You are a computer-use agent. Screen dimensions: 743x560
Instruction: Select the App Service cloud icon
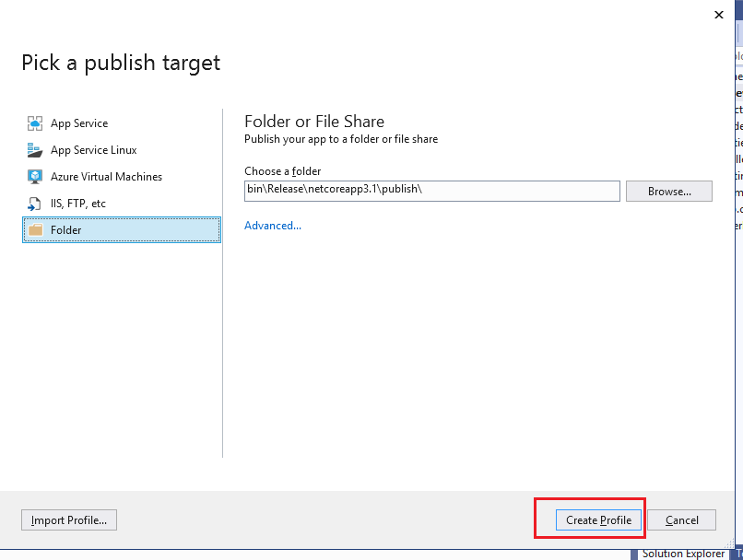point(35,122)
